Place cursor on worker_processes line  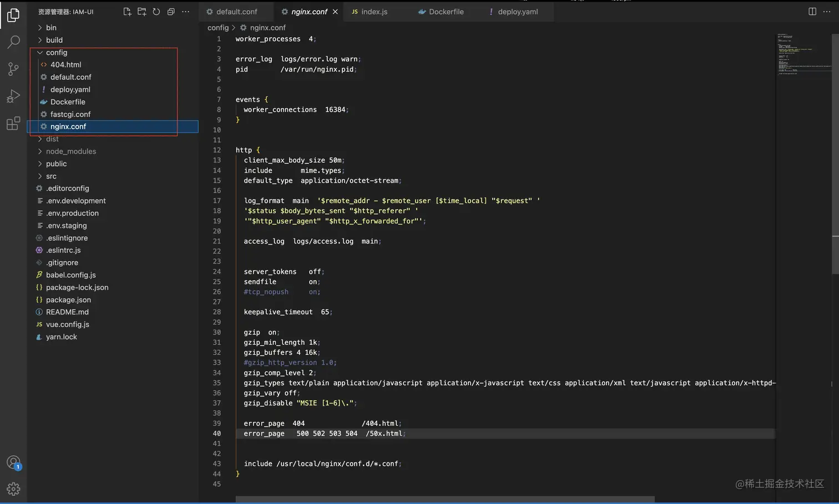point(276,39)
